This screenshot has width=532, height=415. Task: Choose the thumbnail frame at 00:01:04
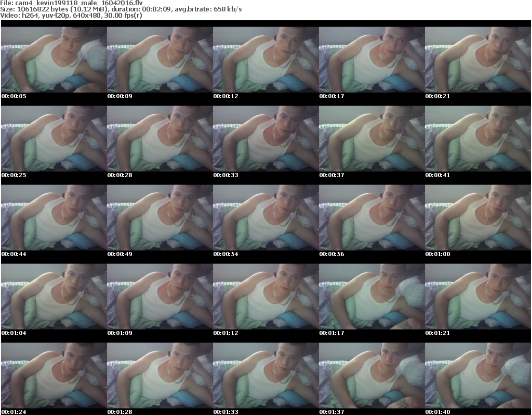pyautogui.click(x=54, y=297)
